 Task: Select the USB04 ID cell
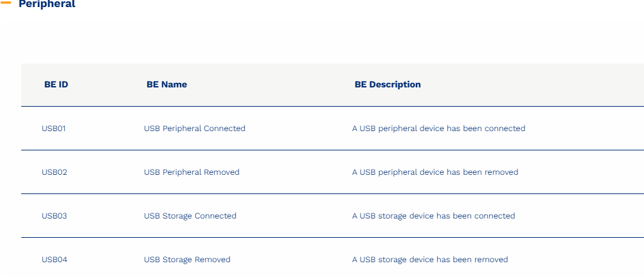54,260
